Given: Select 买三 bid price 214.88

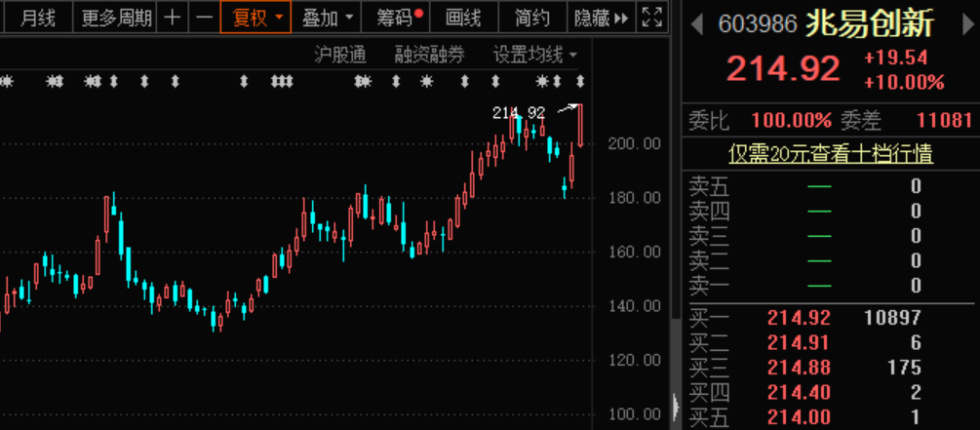Looking at the screenshot, I should point(799,368).
